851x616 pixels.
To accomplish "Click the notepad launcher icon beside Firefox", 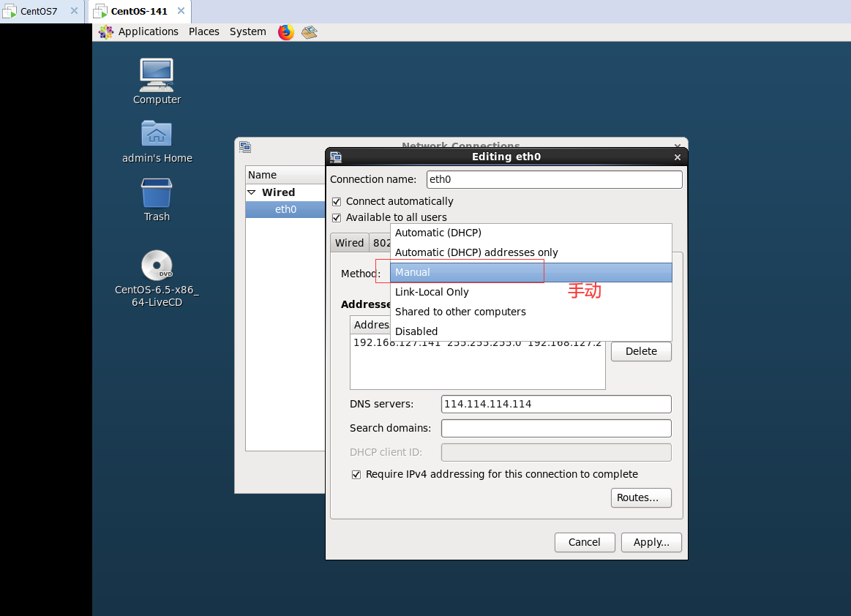I will tap(310, 32).
